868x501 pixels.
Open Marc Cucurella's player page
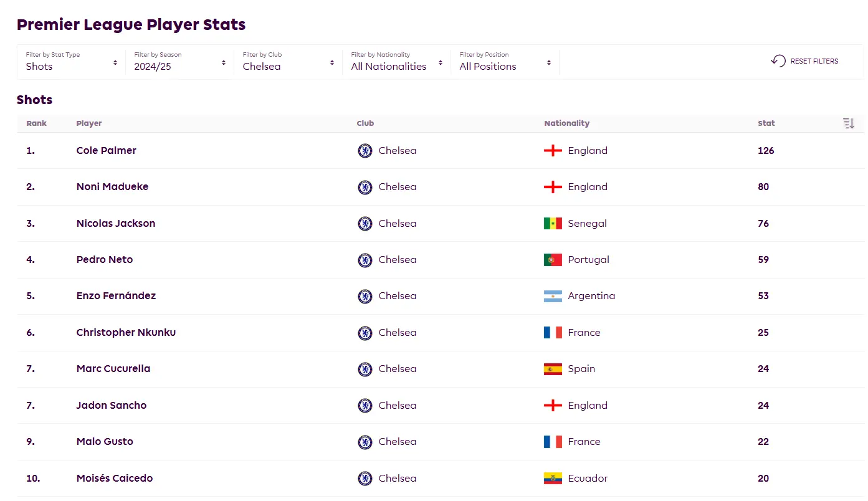point(113,369)
